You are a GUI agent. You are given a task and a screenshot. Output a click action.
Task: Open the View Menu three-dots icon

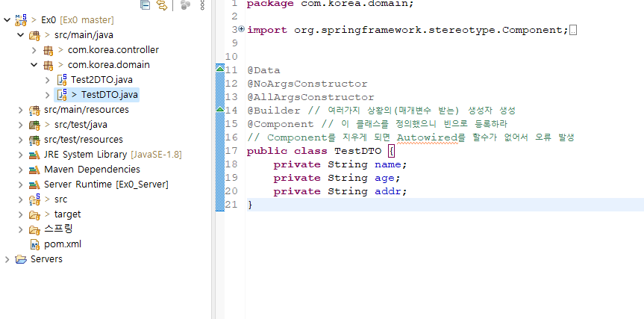click(x=202, y=4)
